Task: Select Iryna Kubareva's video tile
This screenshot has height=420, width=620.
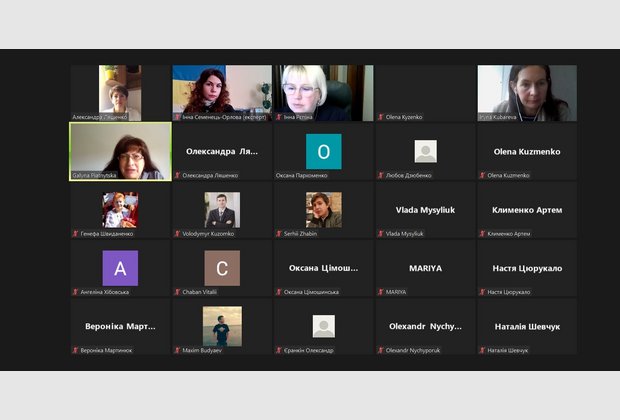Action: 527,93
